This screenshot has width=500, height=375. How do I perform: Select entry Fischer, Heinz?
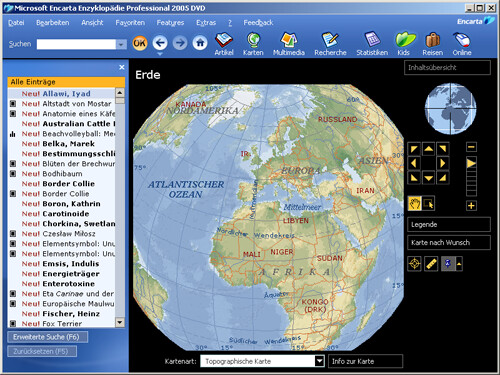tap(61, 314)
